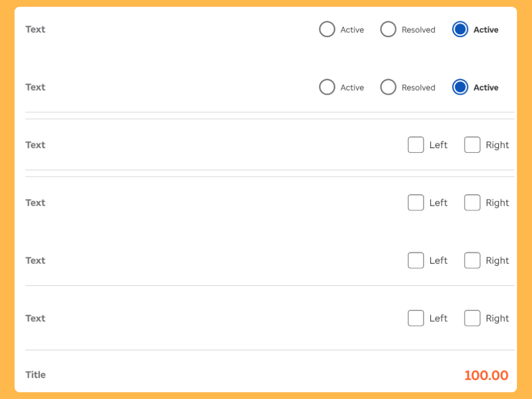Pick the Resolved option in second row
The image size is (532, 399).
(388, 87)
